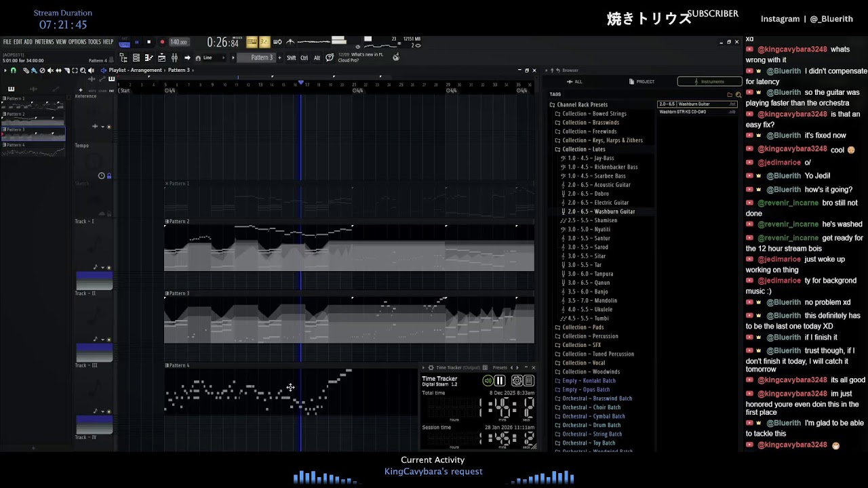
Task: Toggle PAT/SONG playback mode button
Action: pos(124,42)
